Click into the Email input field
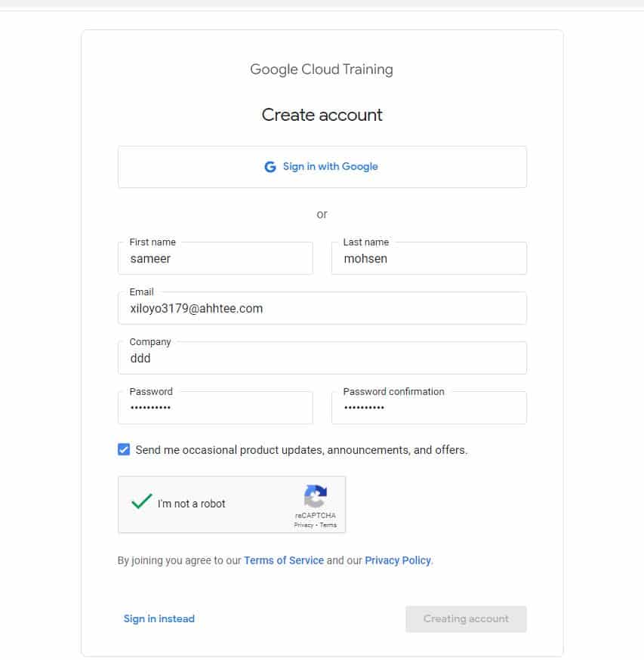 pos(322,309)
